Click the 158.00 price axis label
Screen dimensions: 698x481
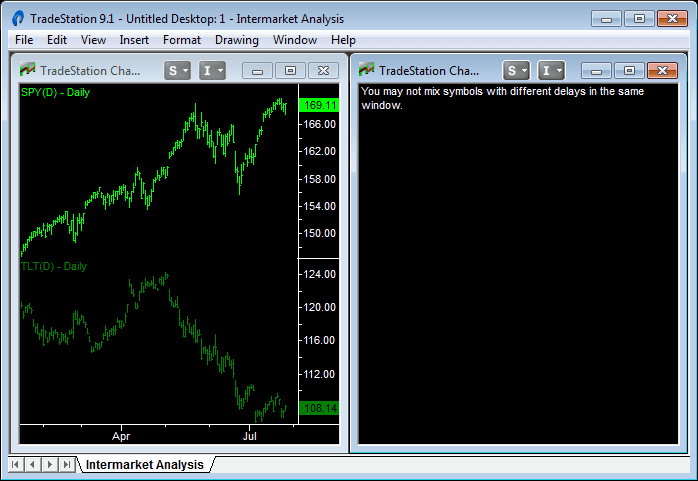320,179
